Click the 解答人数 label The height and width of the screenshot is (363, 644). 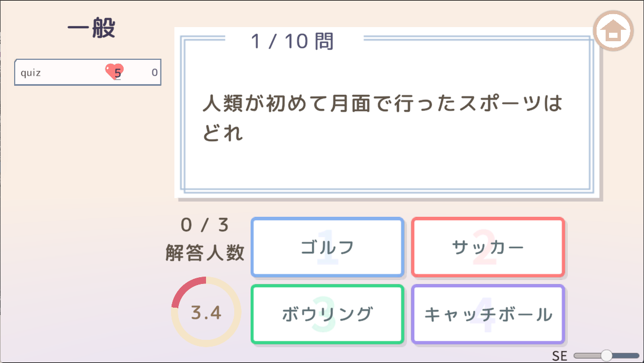[x=205, y=252]
